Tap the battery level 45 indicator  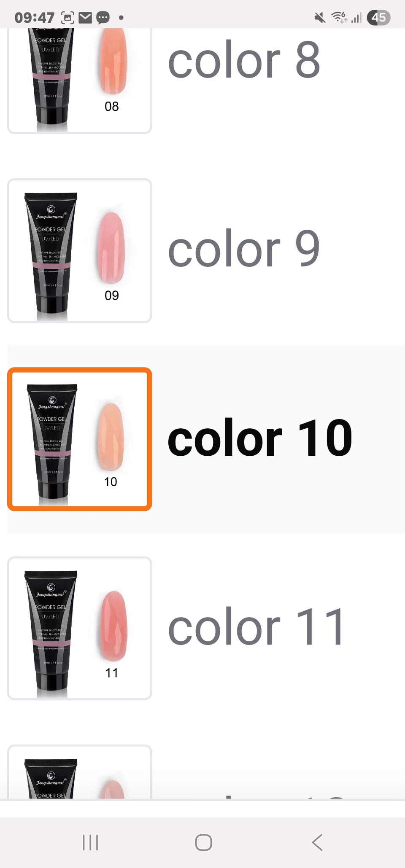(x=378, y=17)
